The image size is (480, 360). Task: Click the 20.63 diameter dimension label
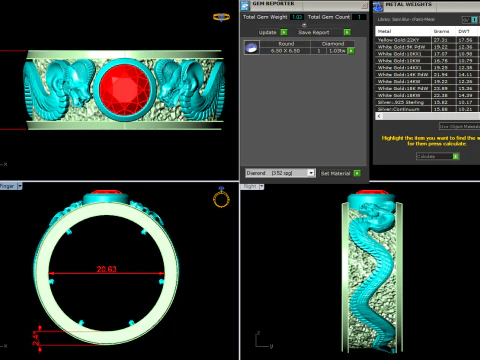[106, 269]
